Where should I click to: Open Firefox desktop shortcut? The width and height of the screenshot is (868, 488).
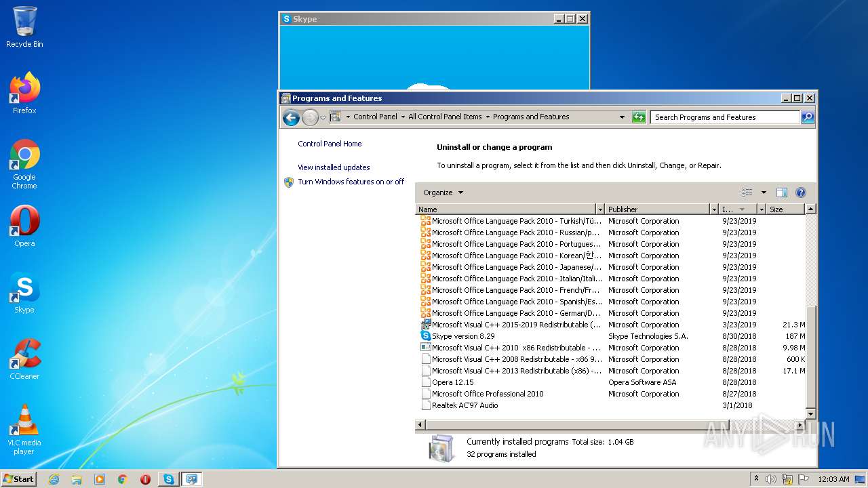click(24, 93)
